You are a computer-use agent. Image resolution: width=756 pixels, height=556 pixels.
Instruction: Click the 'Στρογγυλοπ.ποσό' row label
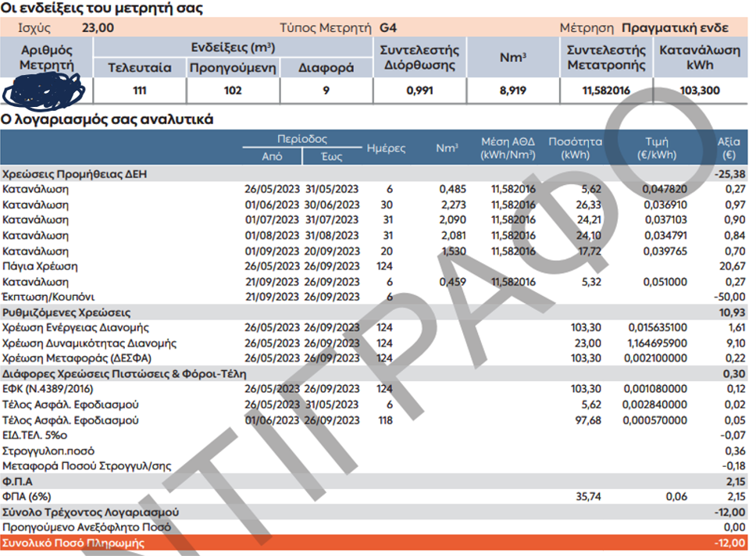click(x=48, y=451)
